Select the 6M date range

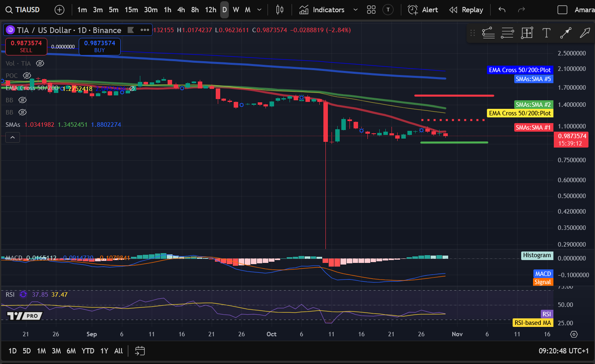coord(71,351)
